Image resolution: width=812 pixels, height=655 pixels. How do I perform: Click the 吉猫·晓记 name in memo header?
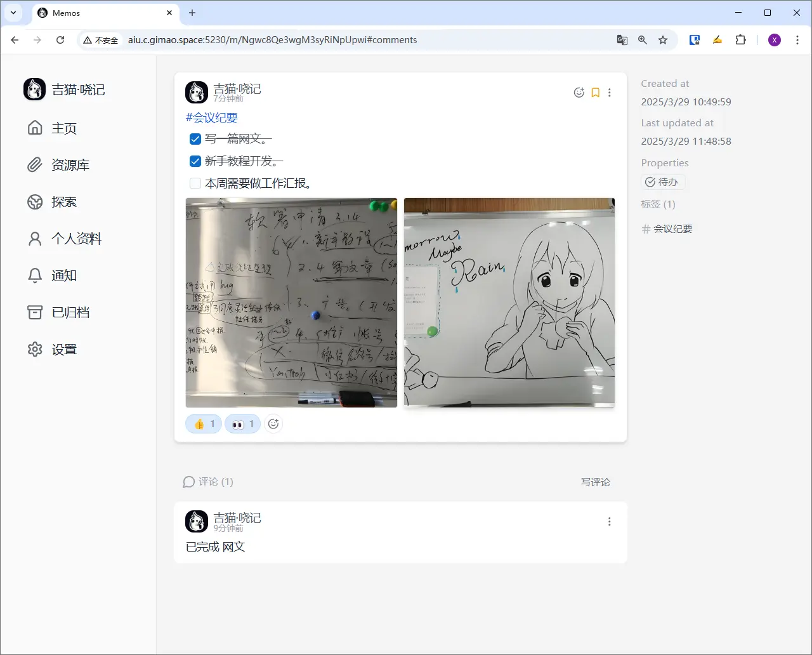click(237, 89)
